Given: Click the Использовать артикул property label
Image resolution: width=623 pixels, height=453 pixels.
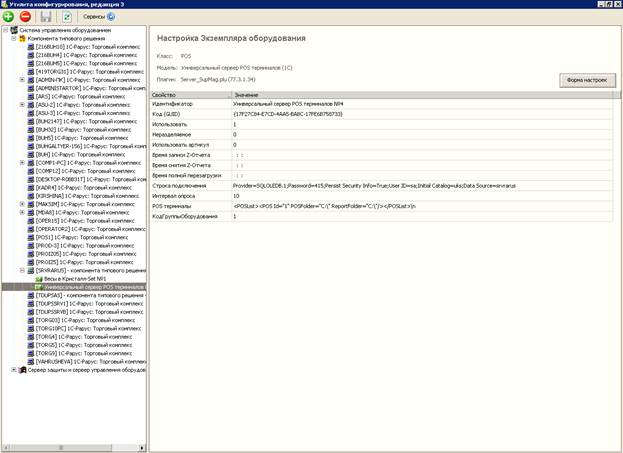Looking at the screenshot, I should click(180, 145).
